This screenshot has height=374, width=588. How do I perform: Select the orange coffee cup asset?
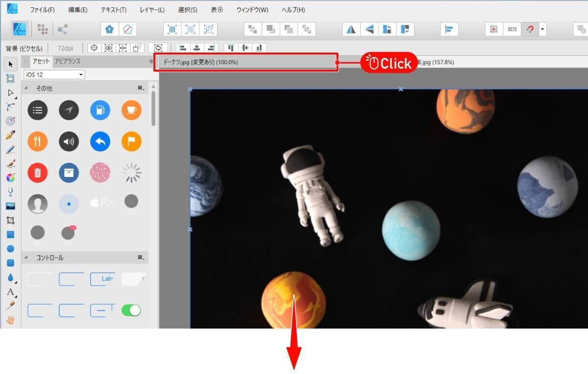pyautogui.click(x=131, y=110)
